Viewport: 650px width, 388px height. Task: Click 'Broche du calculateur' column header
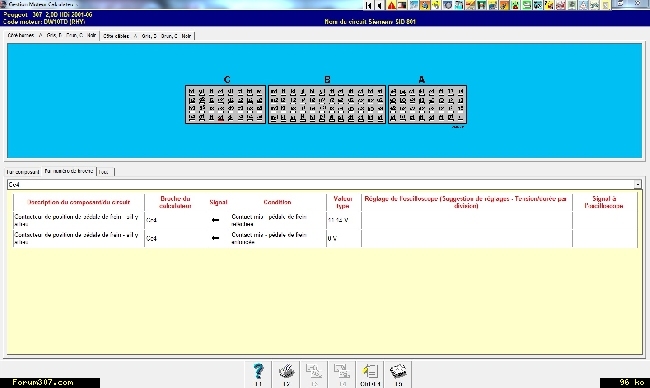point(175,202)
